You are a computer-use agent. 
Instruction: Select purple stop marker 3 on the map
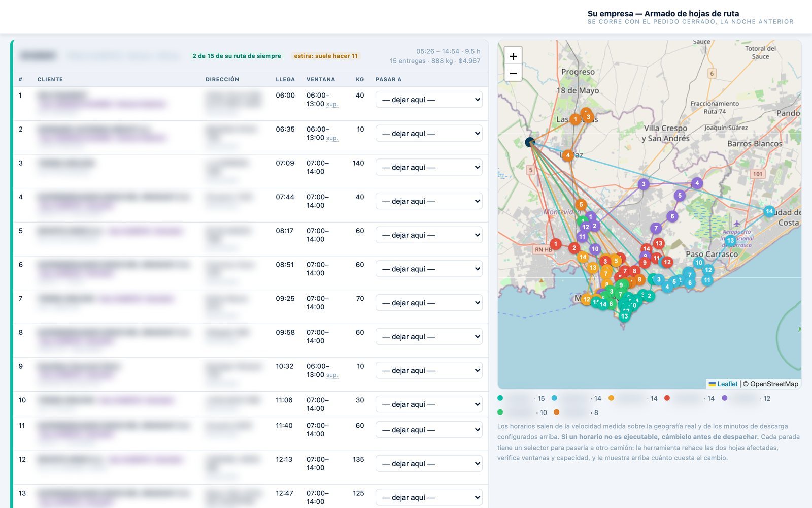(x=644, y=184)
